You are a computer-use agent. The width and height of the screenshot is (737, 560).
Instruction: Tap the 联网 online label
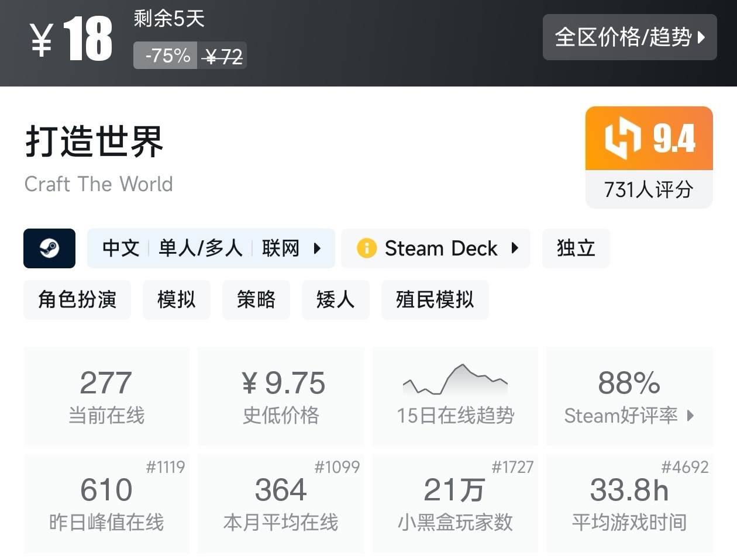click(281, 248)
